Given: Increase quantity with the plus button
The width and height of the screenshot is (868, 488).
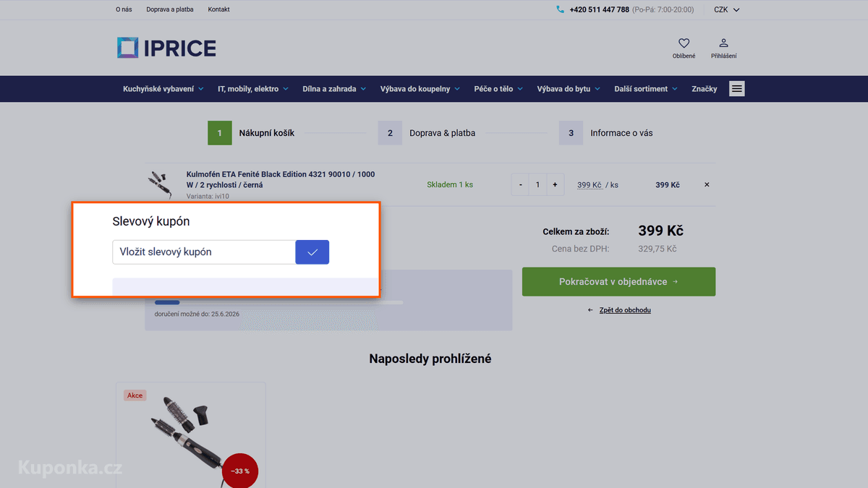Looking at the screenshot, I should coord(555,184).
